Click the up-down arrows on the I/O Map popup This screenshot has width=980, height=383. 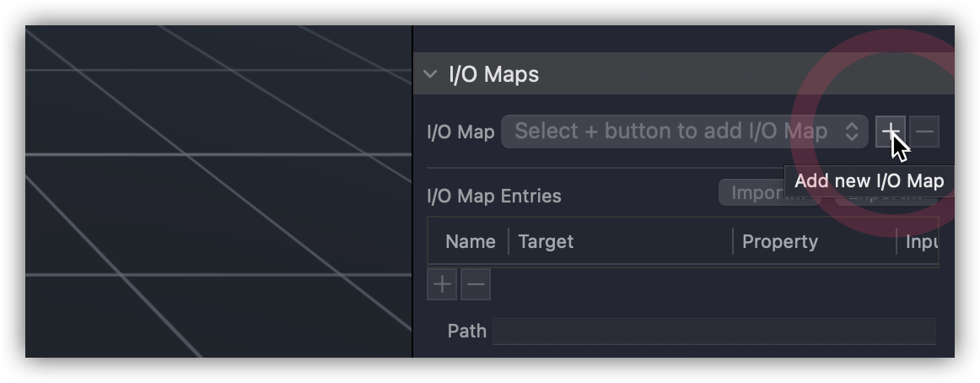851,132
